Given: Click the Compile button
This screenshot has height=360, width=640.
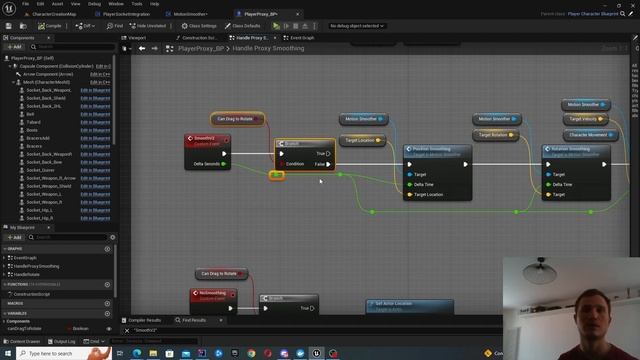Looking at the screenshot, I should 50,26.
